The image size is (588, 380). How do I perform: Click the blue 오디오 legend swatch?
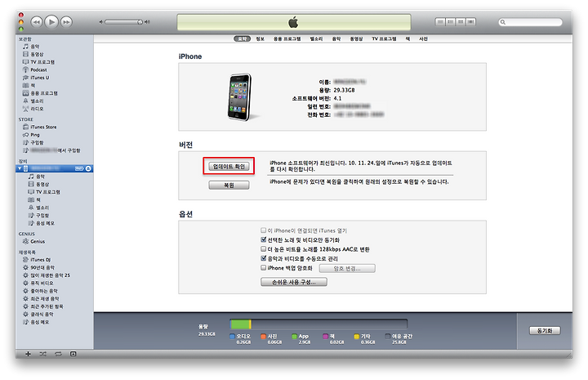(x=232, y=337)
